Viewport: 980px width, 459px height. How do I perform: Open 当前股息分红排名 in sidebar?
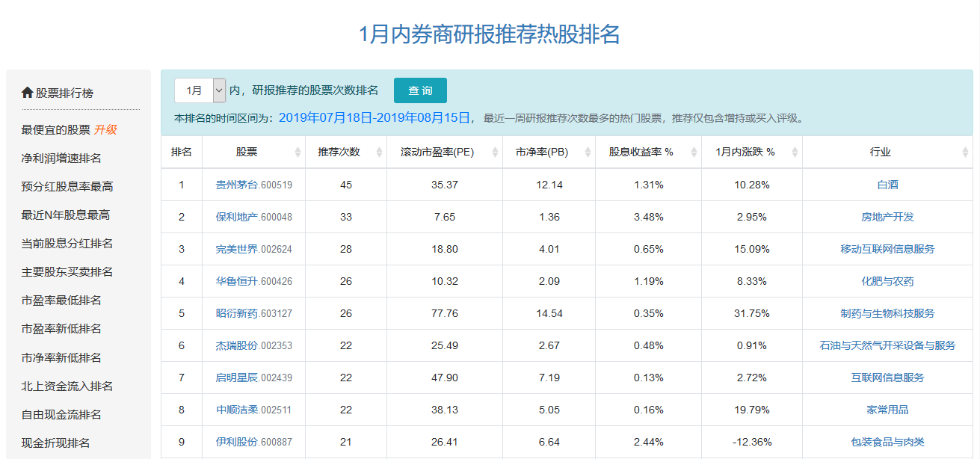67,244
